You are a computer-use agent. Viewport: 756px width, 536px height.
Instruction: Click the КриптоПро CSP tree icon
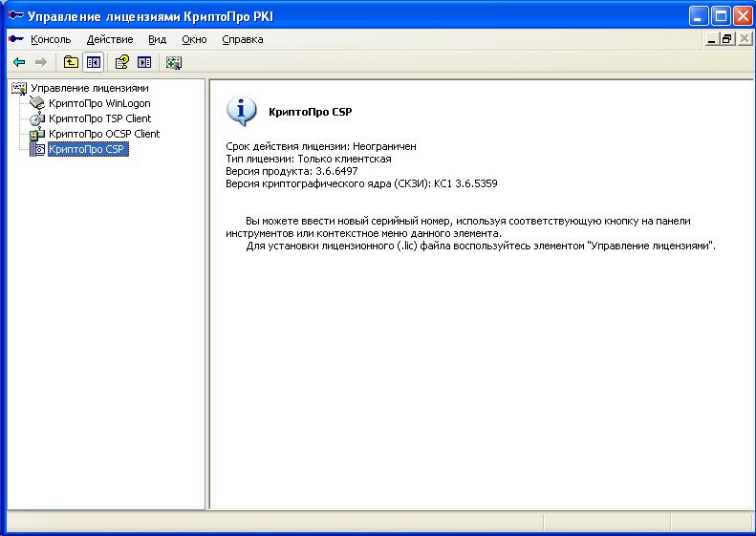click(x=37, y=149)
